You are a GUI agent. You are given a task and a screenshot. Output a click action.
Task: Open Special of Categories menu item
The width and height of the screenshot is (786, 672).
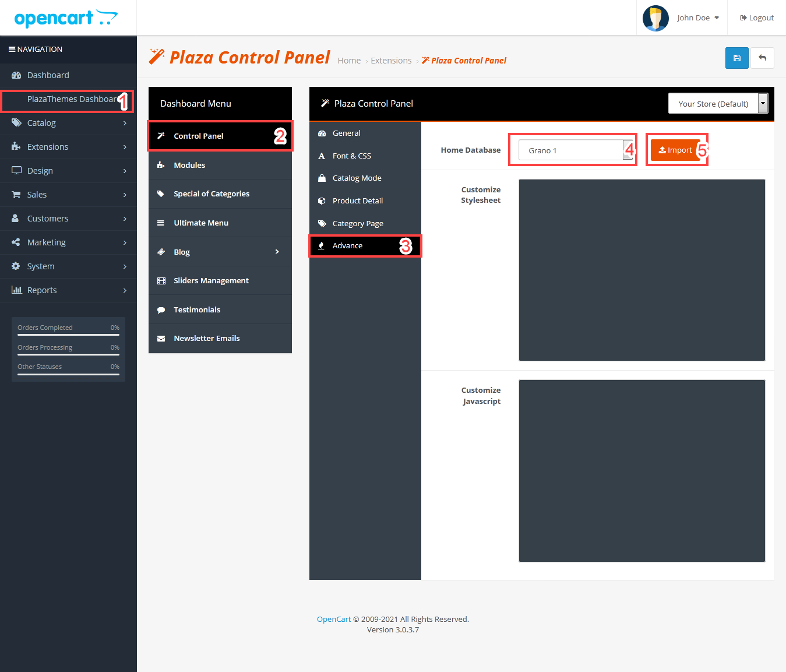pos(220,193)
